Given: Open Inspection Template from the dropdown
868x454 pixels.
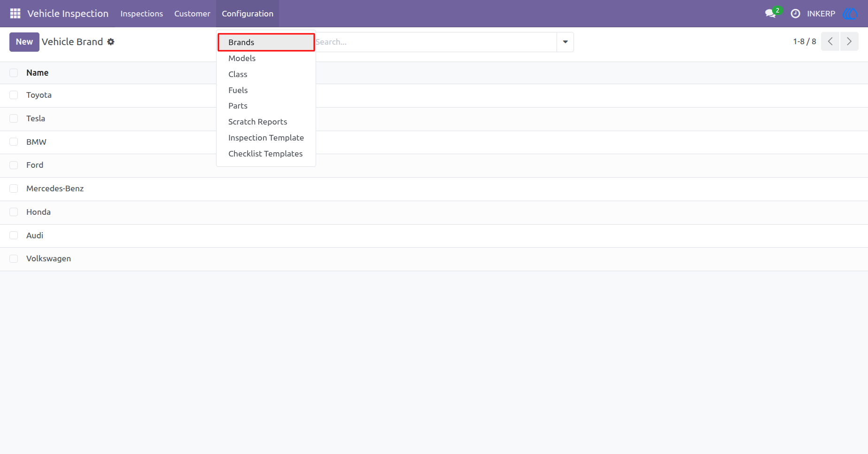Looking at the screenshot, I should pyautogui.click(x=266, y=138).
